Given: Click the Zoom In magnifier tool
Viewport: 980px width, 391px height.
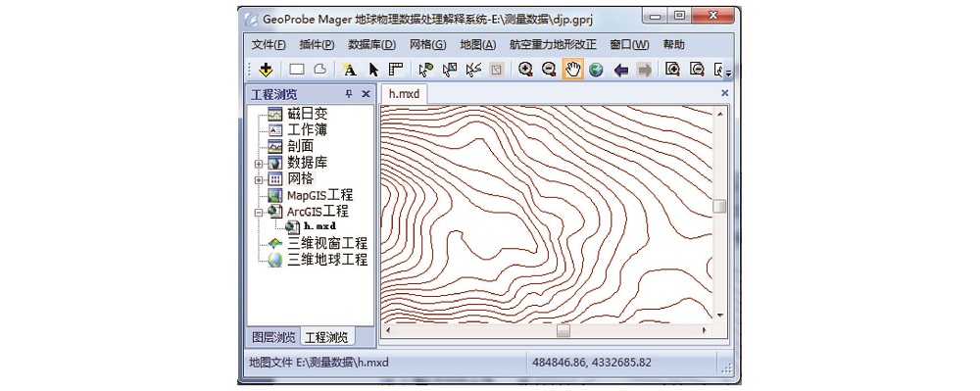Looking at the screenshot, I should 525,70.
